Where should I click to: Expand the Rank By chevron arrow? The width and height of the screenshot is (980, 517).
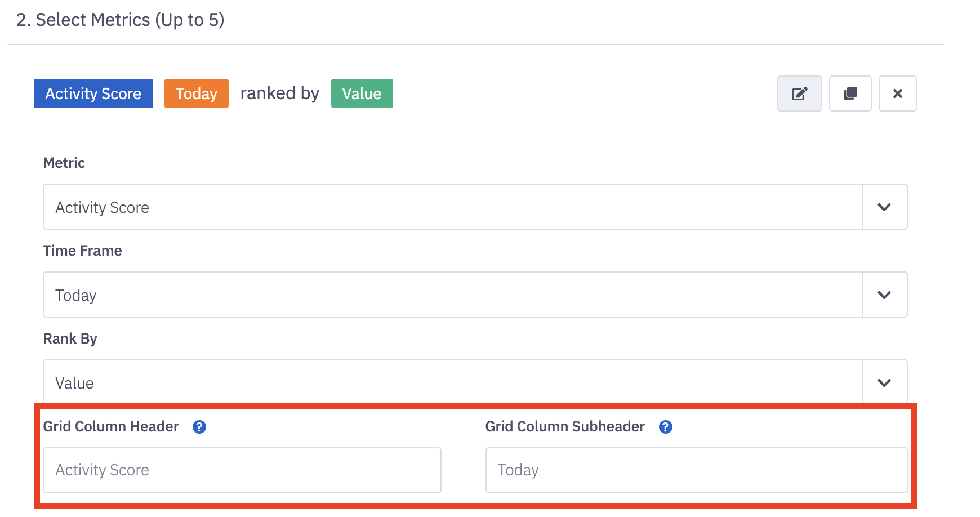[x=884, y=383]
